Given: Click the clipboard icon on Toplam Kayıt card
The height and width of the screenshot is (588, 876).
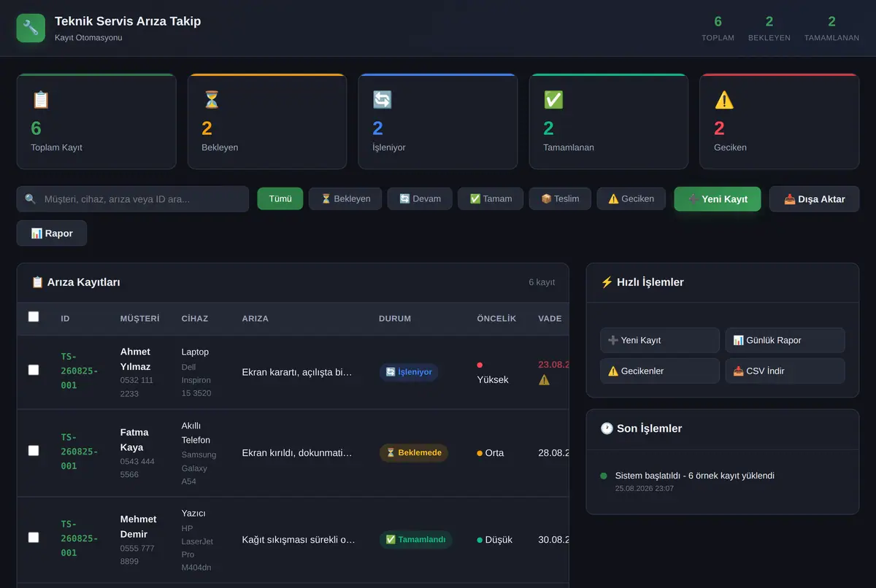Looking at the screenshot, I should click(41, 100).
